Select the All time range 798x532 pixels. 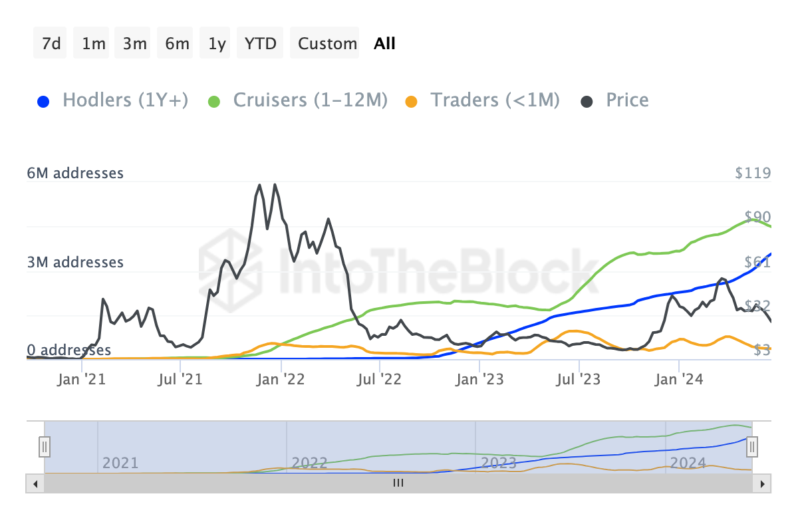click(x=384, y=44)
